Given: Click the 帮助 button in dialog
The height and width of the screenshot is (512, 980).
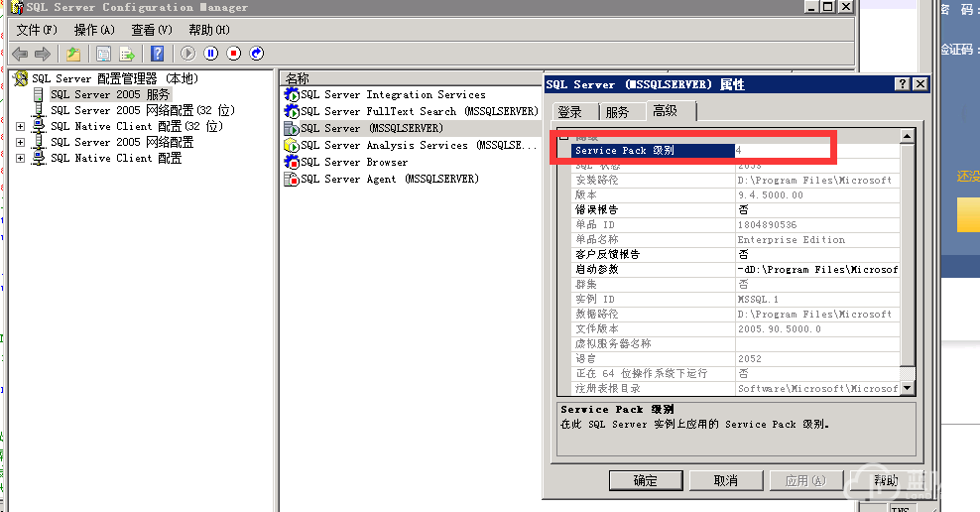Looking at the screenshot, I should 886,480.
